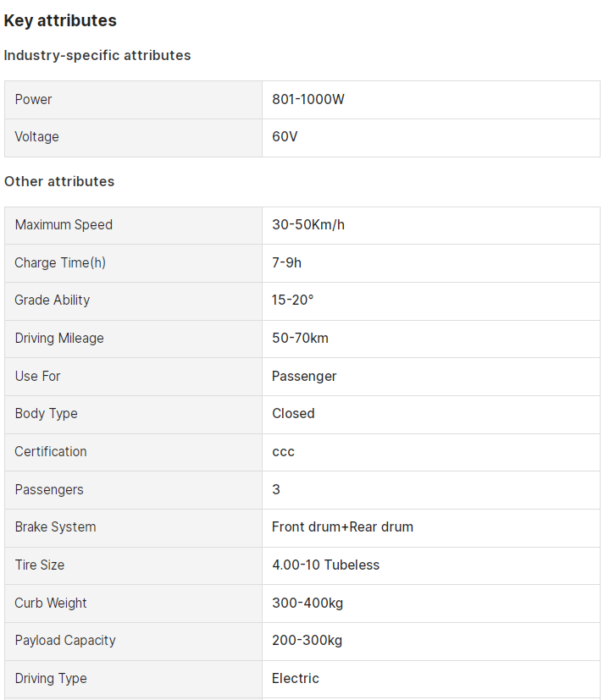Click the 300-400kg curb weight value
Screen dimensions: 615x700
(x=307, y=604)
